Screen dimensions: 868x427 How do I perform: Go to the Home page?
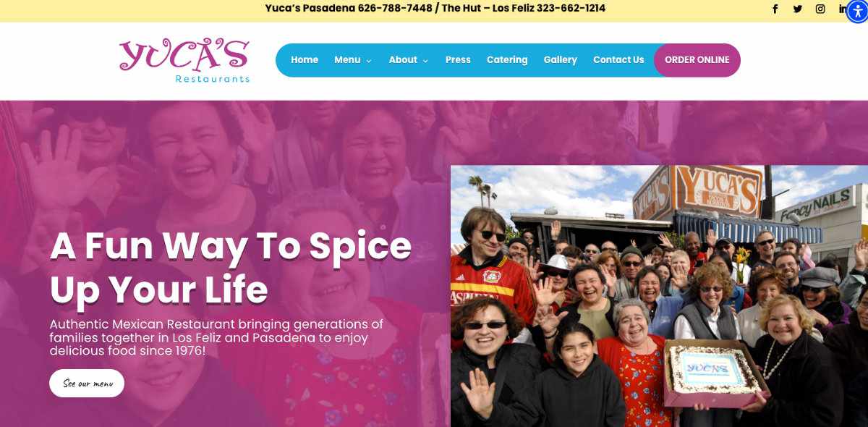[305, 60]
